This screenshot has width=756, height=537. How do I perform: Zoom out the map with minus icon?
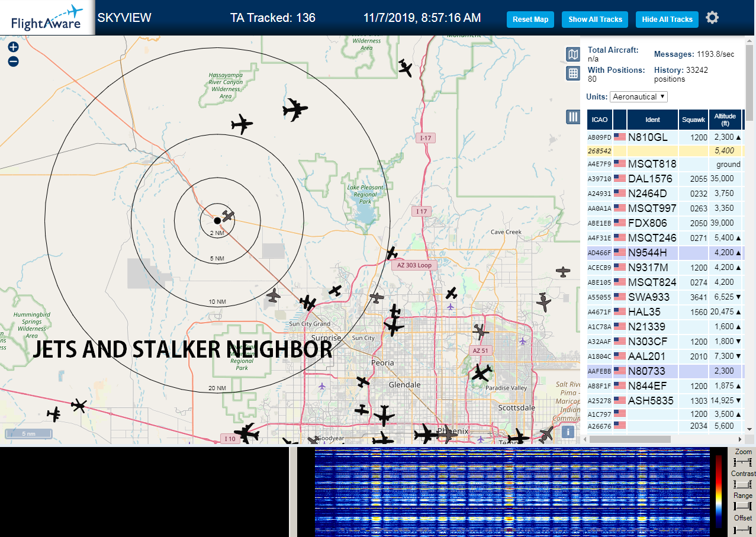(x=14, y=61)
